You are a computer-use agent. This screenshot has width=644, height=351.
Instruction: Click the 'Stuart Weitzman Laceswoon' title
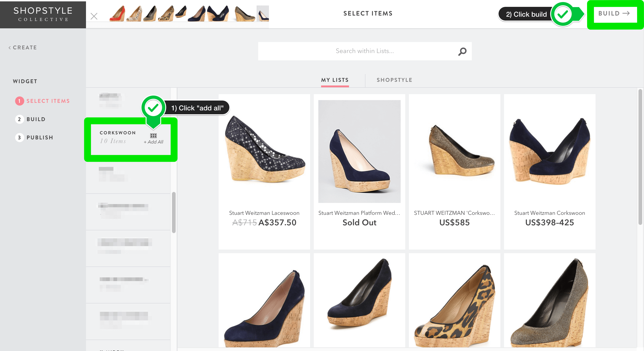click(x=264, y=213)
